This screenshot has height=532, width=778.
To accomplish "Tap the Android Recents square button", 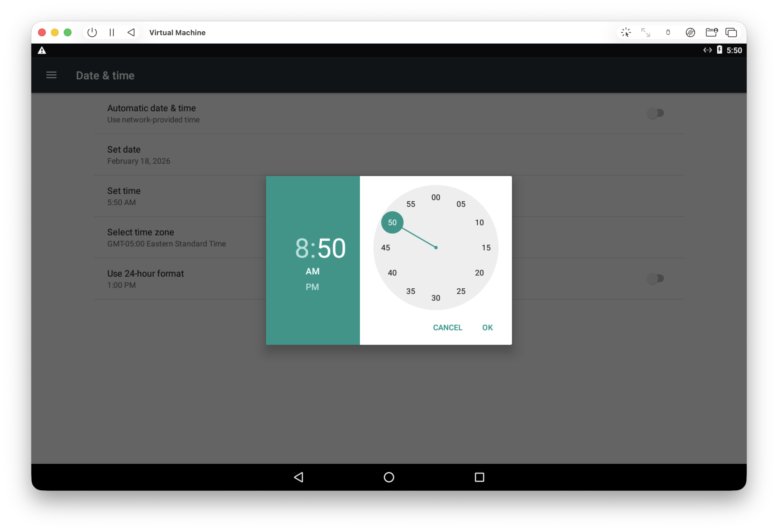I will click(x=479, y=477).
